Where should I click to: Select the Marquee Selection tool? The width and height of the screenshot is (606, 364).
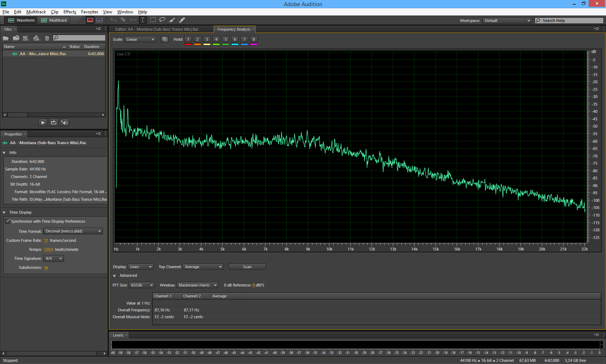[153, 20]
